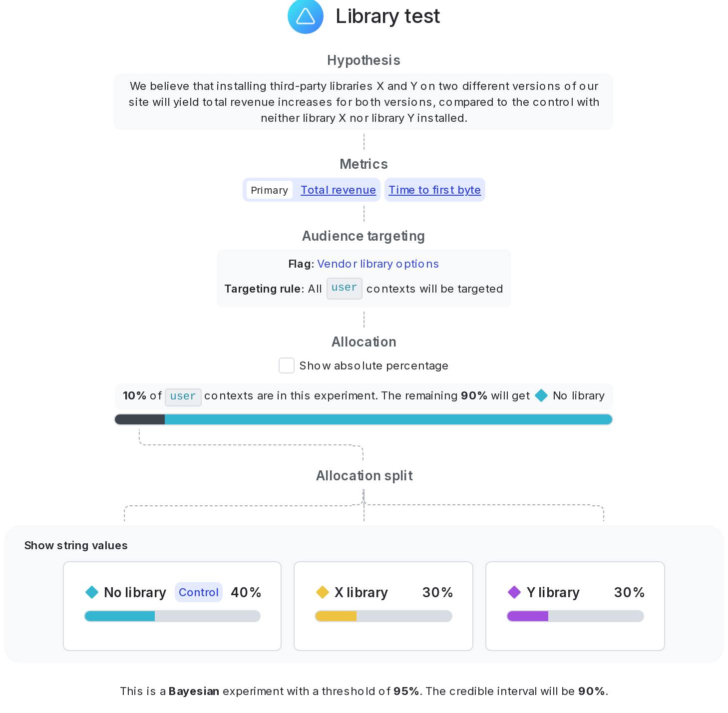Select the Hypothesis description box
Screen dimensions: 728x713
[x=364, y=102]
